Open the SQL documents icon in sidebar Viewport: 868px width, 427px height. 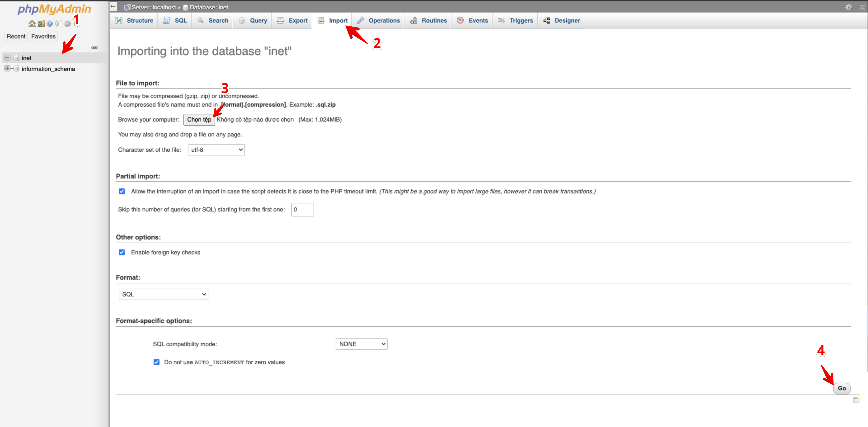click(58, 23)
